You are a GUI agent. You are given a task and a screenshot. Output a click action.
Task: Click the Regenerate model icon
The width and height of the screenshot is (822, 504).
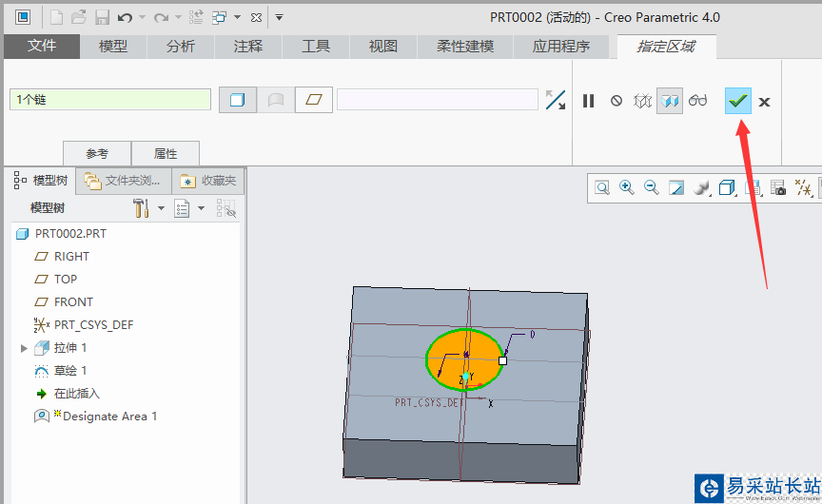click(196, 17)
